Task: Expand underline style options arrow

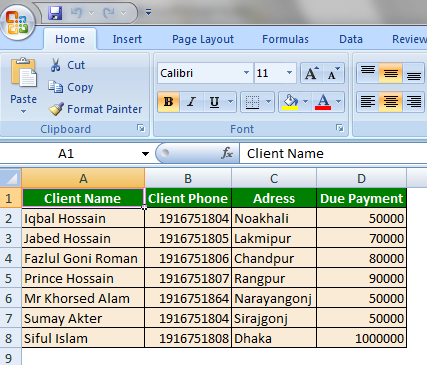Action: (x=230, y=101)
